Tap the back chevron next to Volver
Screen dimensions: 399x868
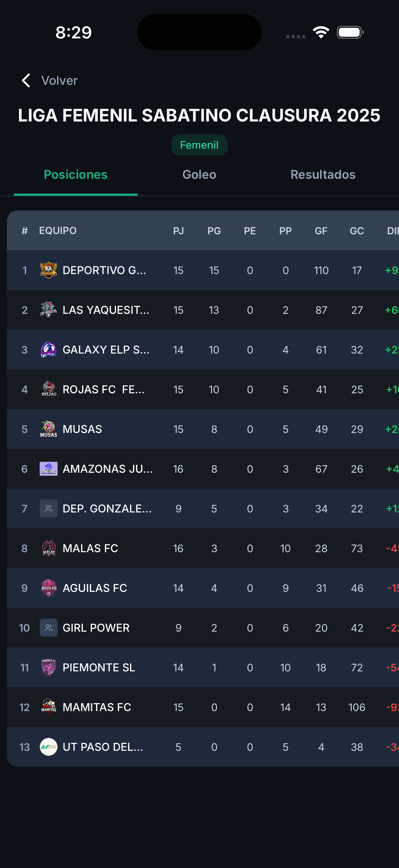[x=25, y=80]
